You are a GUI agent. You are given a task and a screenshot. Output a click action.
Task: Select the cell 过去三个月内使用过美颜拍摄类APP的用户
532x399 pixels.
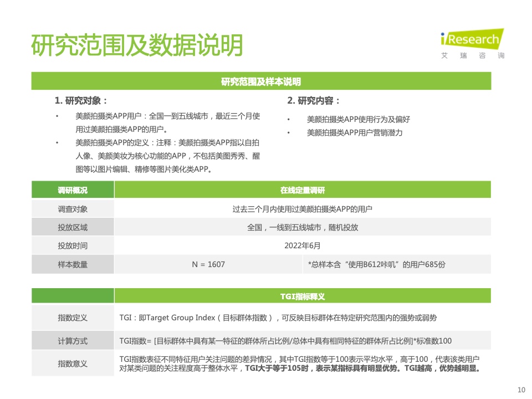tap(303, 209)
